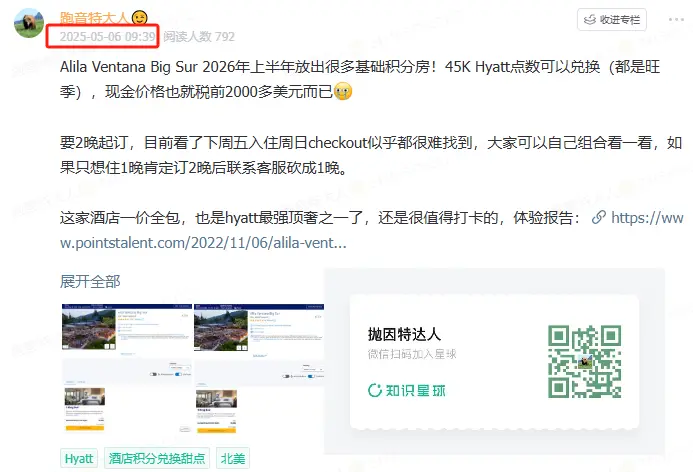Click the post timestamp 2025-05-06 09:39

tap(107, 37)
